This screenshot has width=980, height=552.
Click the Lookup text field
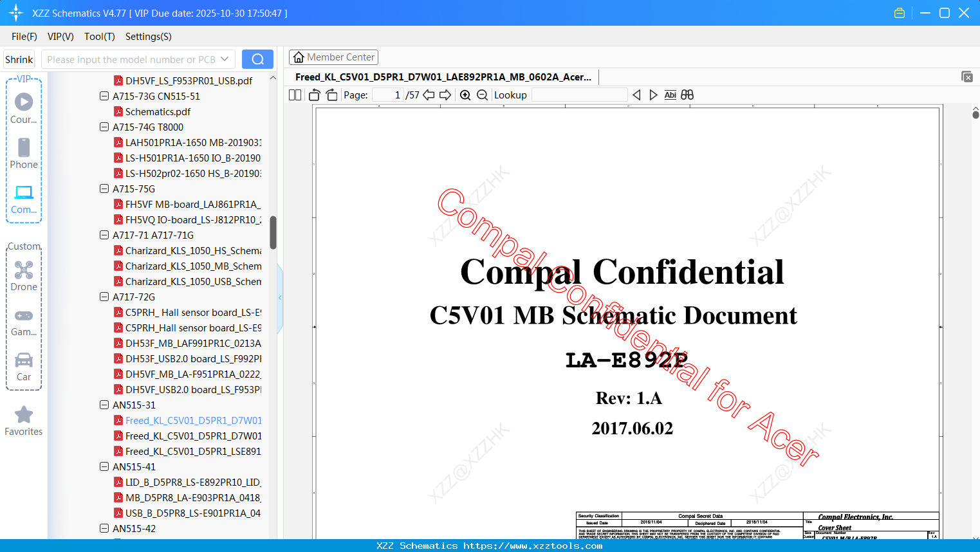(x=579, y=95)
